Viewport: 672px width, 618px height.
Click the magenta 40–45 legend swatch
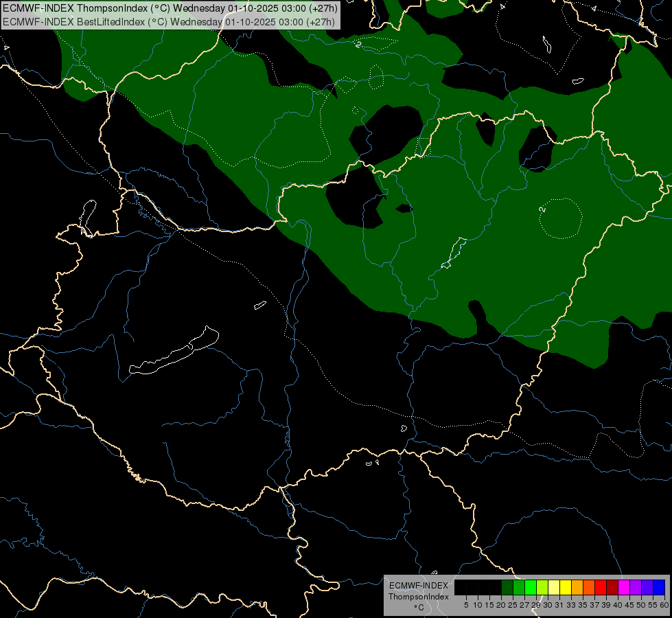624,587
